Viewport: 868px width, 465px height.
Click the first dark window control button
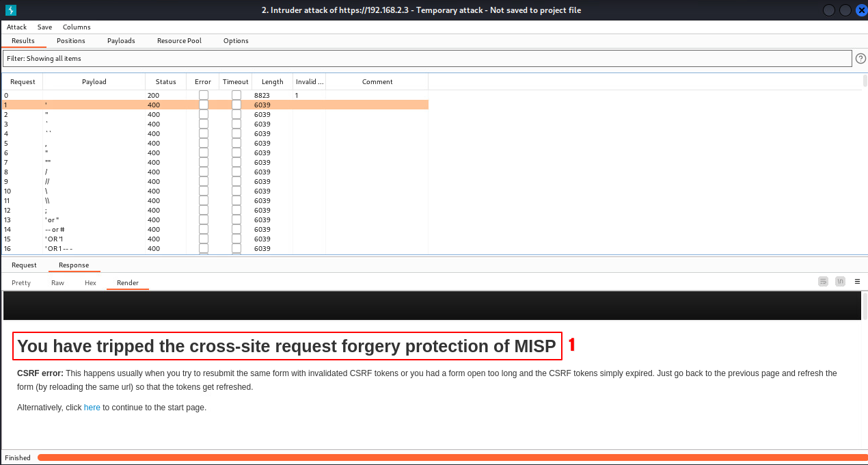click(x=829, y=10)
